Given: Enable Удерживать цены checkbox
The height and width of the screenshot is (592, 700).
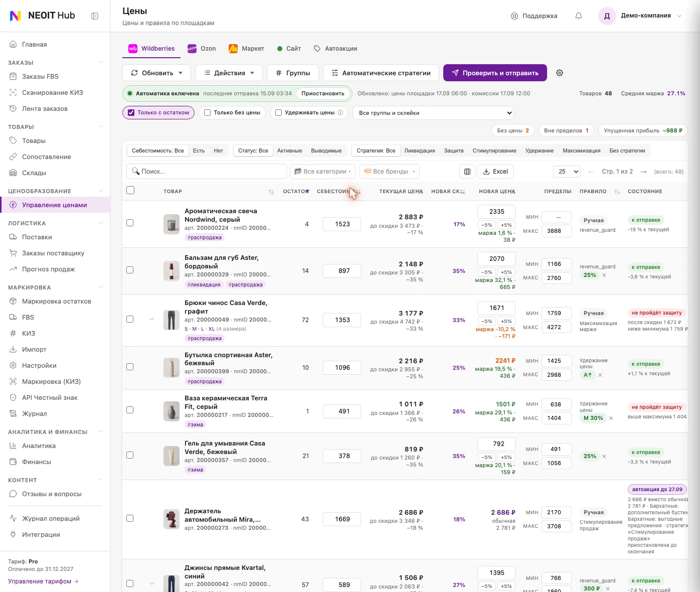Looking at the screenshot, I should click(279, 113).
